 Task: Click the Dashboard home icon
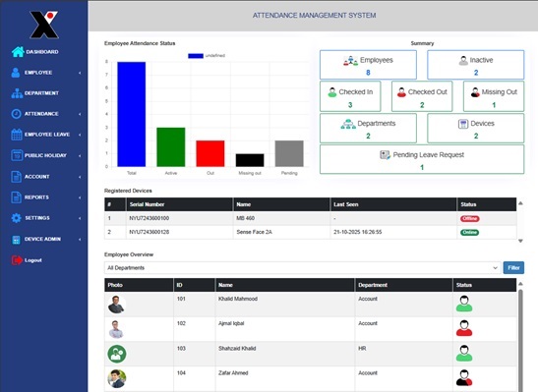18,52
